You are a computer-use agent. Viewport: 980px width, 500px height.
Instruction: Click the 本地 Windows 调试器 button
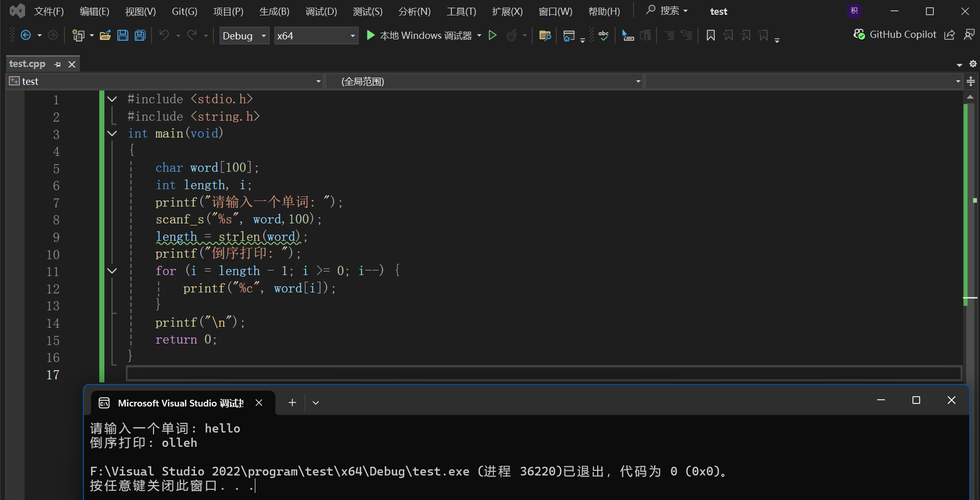point(420,35)
